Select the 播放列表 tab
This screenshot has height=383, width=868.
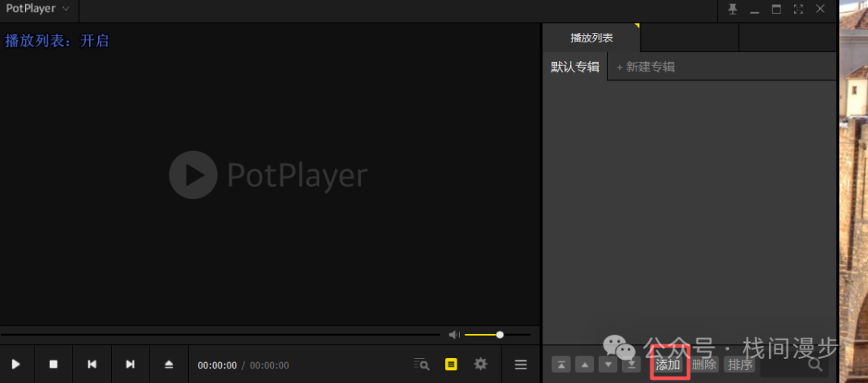592,38
